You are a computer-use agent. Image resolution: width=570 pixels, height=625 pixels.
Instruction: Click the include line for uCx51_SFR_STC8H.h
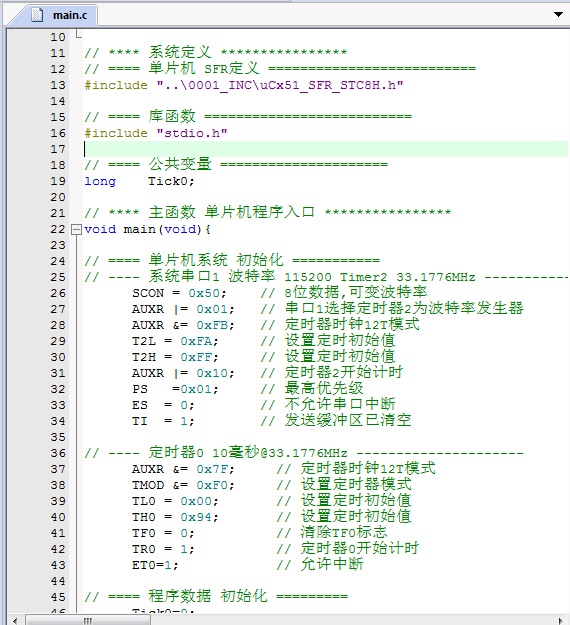coord(244,85)
